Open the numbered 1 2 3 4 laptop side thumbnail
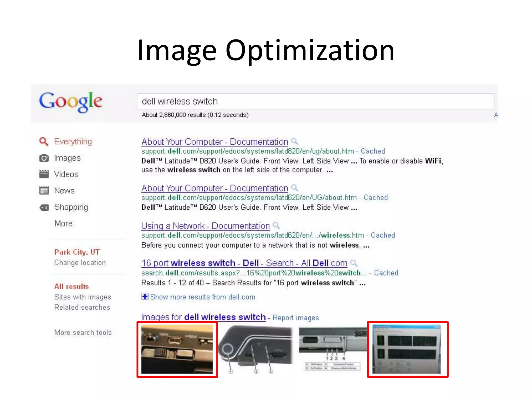Viewport: 532px width, 399px height. [333, 349]
